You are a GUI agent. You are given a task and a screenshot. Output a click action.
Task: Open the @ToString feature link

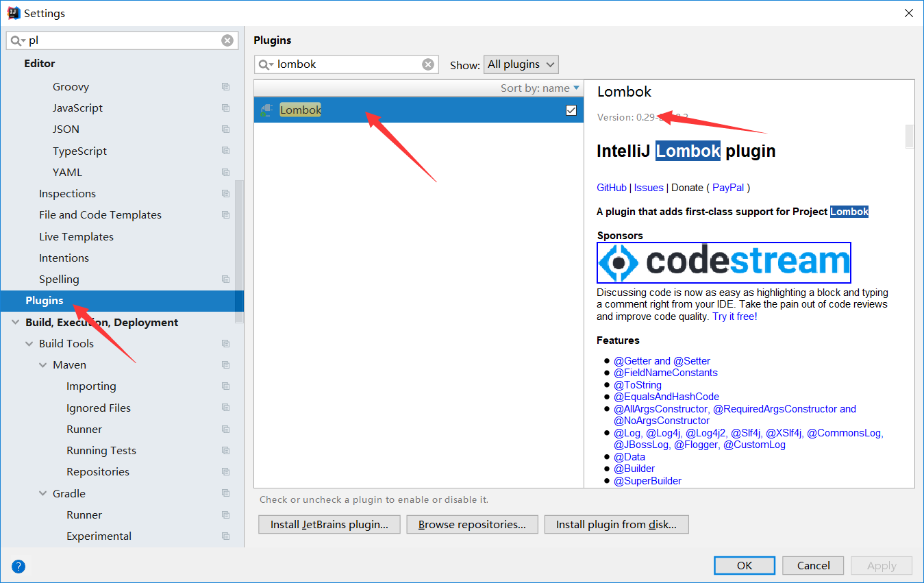click(638, 385)
